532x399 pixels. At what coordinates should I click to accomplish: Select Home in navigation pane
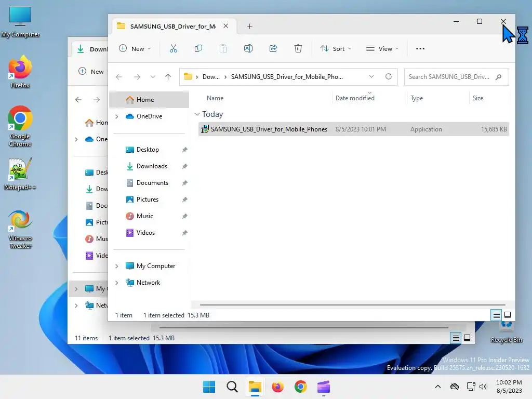(149, 100)
